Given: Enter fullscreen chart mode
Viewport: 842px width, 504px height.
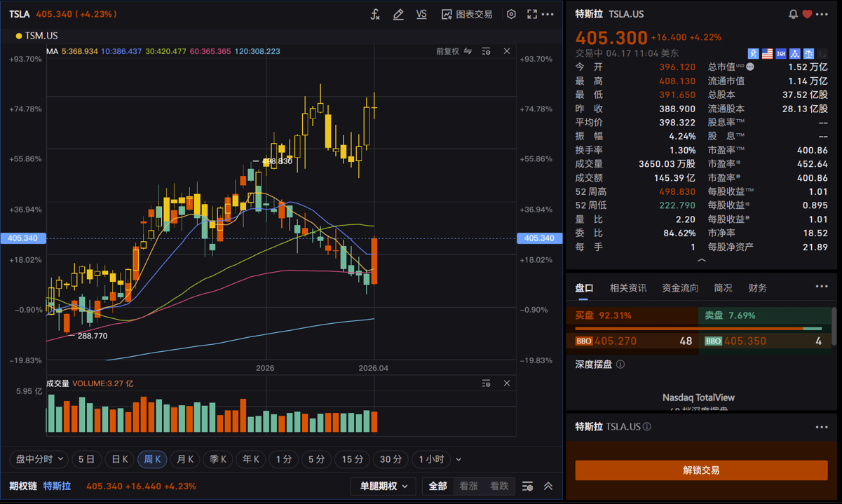Looking at the screenshot, I should pos(532,14).
